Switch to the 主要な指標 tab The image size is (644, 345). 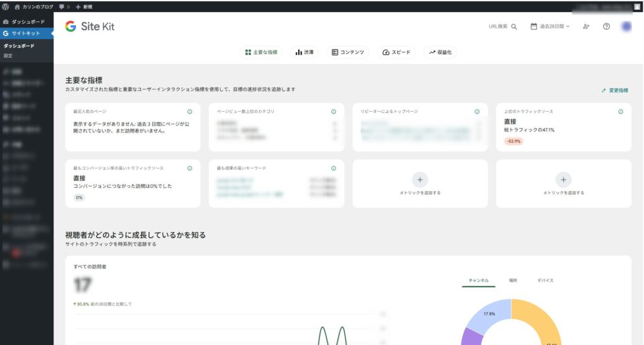pos(261,52)
